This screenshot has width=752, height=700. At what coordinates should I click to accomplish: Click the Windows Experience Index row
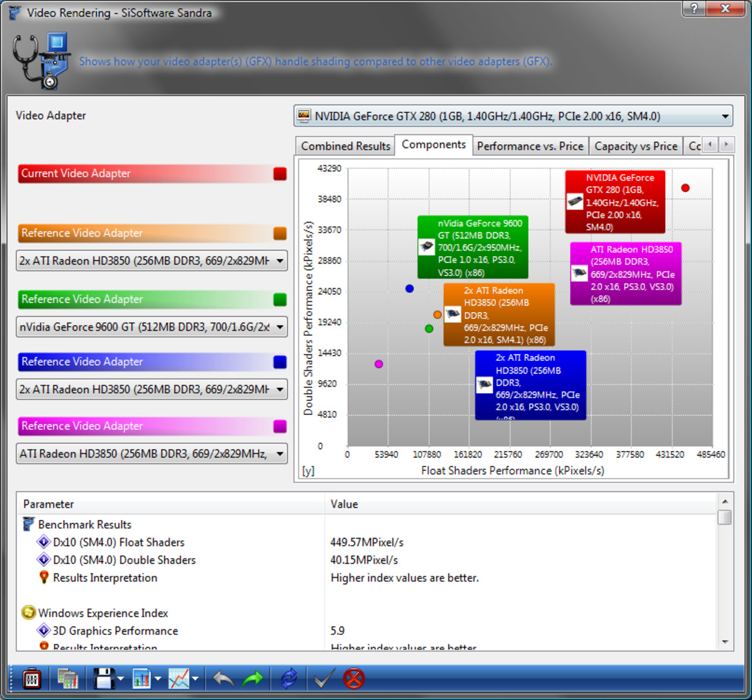coord(367,612)
